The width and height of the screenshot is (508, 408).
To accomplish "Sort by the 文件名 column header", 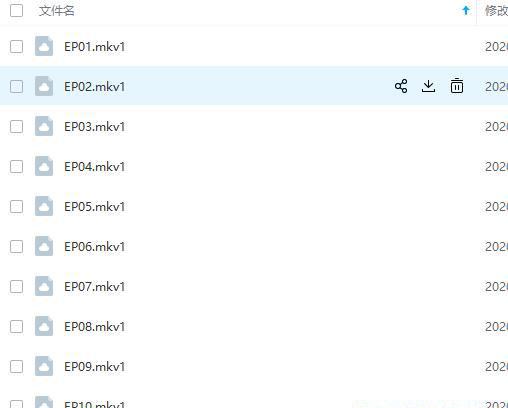I will [56, 11].
